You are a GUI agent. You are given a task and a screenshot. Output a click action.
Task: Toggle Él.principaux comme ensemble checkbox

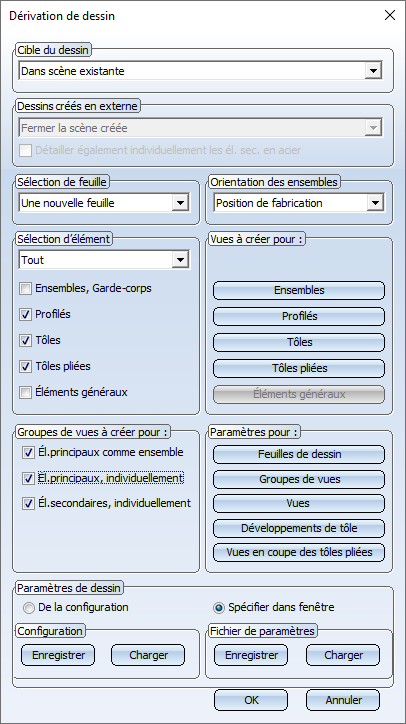(29, 453)
